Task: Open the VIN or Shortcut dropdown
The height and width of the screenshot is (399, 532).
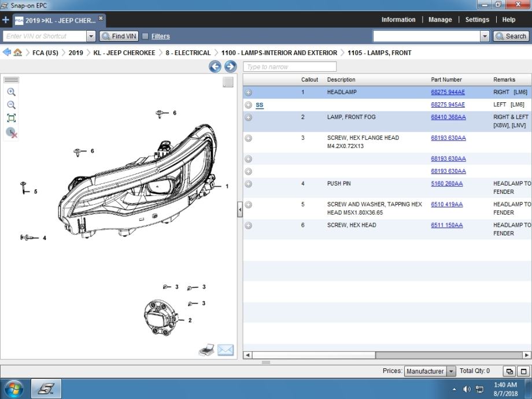Action: point(91,36)
